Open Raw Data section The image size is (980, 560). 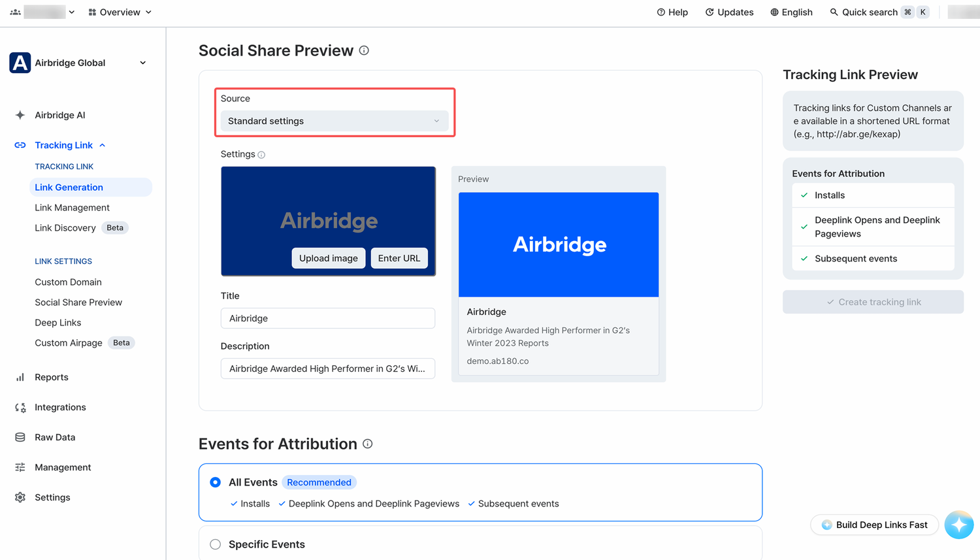click(x=55, y=437)
